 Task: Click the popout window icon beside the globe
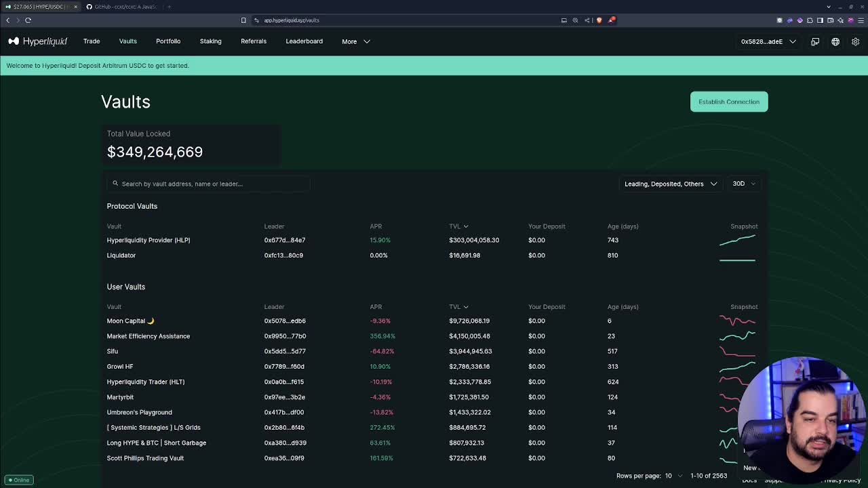pos(815,41)
